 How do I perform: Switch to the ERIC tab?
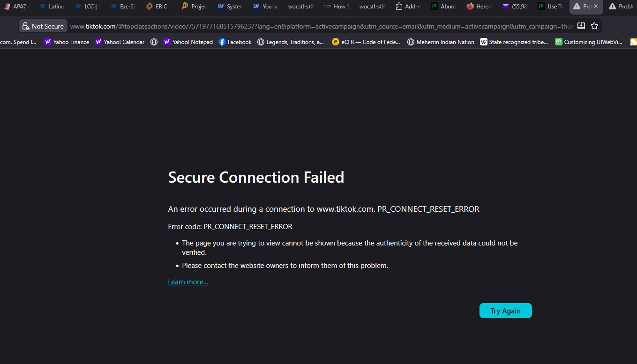click(157, 7)
